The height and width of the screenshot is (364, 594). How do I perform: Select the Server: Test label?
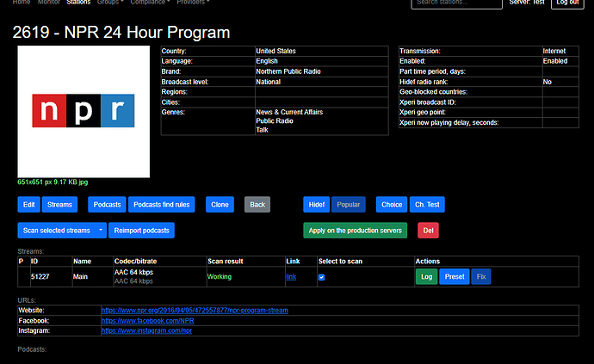click(527, 3)
